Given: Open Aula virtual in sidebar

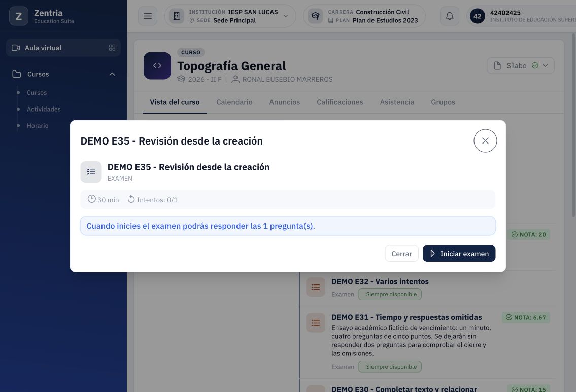Looking at the screenshot, I should [x=63, y=48].
